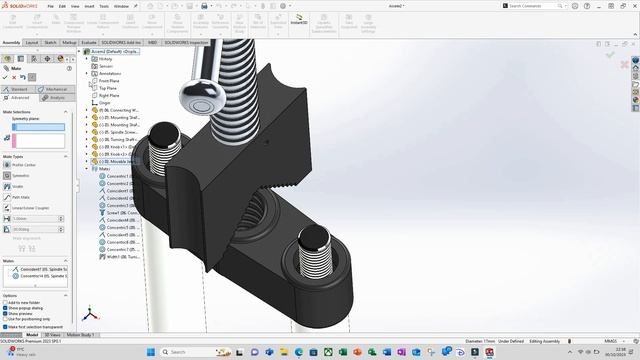Confirm with the checkmark in the viewport corner

pyautogui.click(x=610, y=54)
